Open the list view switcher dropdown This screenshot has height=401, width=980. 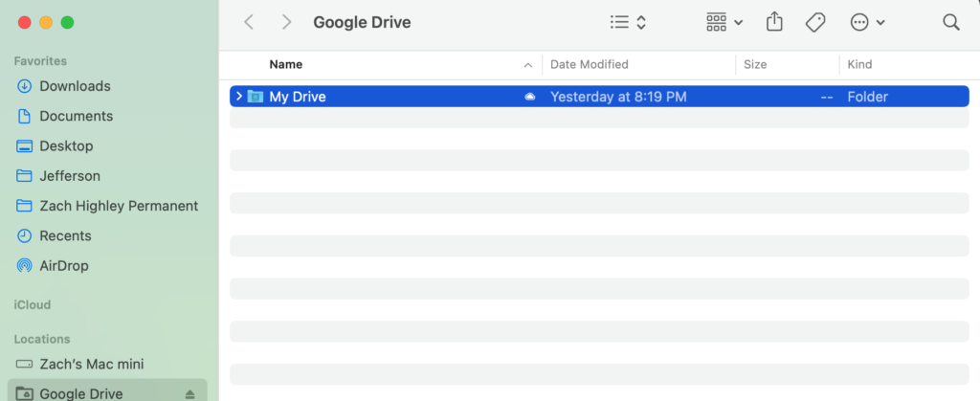point(628,22)
